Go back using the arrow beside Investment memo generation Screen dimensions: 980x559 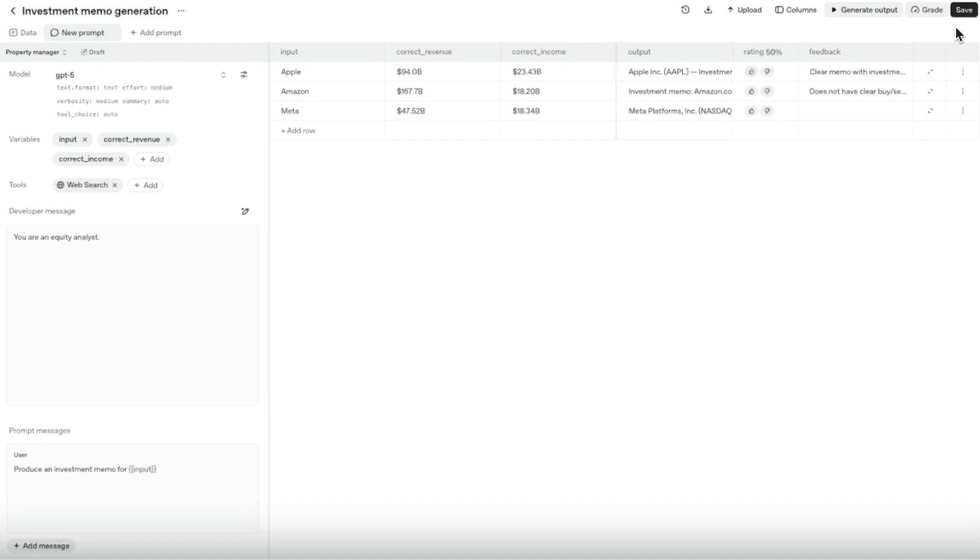coord(13,11)
